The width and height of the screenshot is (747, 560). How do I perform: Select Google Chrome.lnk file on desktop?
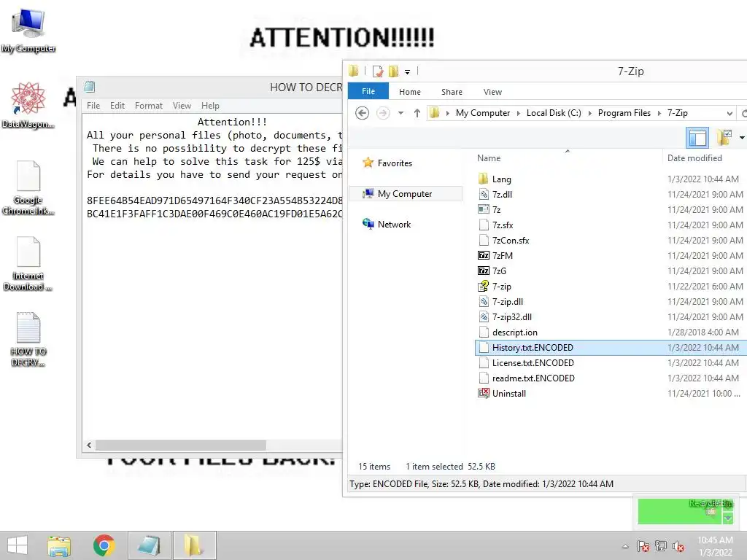[x=28, y=187]
